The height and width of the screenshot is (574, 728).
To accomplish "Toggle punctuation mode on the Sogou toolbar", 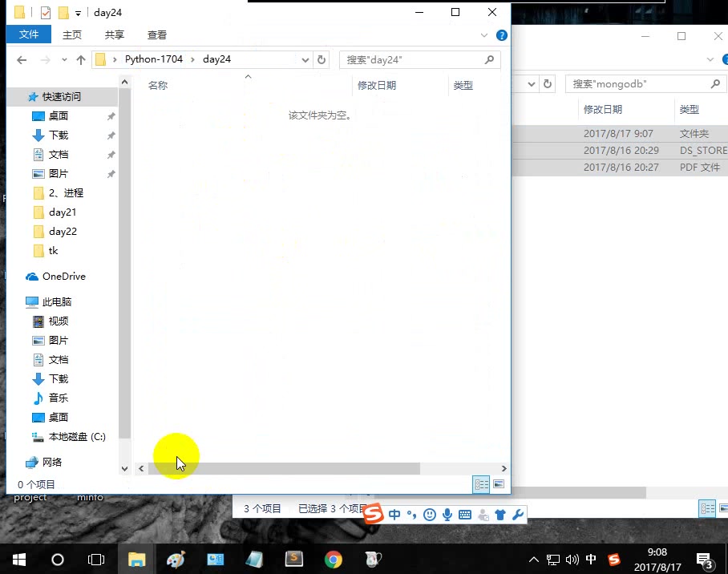I will tap(411, 514).
